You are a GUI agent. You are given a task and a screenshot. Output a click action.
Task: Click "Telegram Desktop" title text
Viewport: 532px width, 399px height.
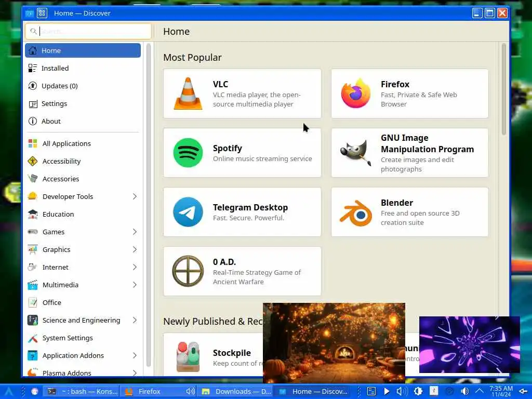[x=250, y=207]
